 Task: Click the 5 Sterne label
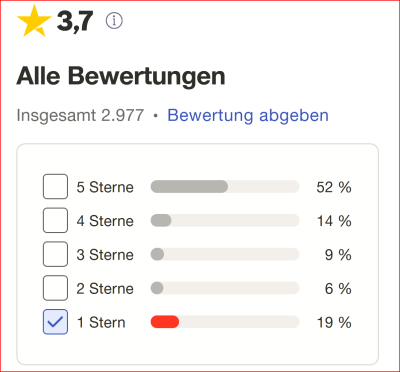(x=105, y=187)
